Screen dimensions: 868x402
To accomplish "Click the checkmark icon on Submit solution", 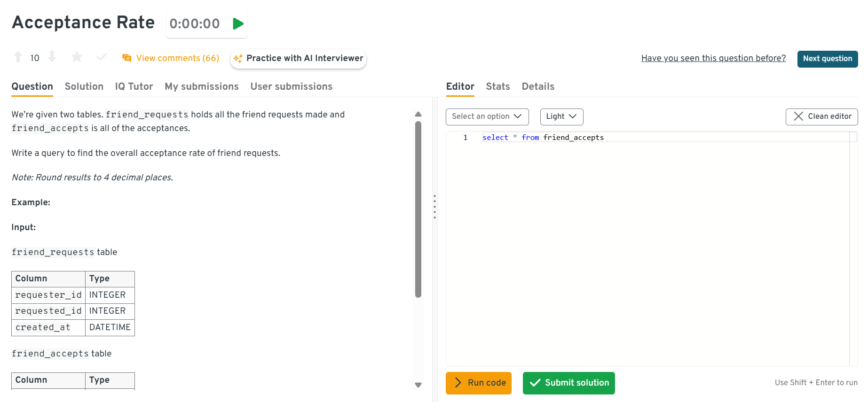I will [535, 383].
